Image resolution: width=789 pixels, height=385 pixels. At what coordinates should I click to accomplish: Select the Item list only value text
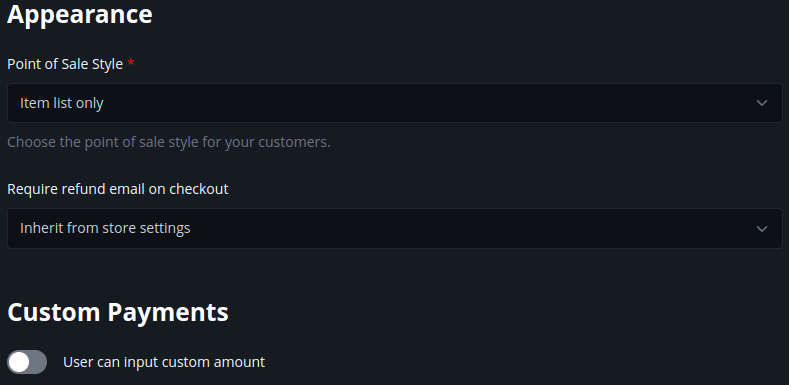[x=62, y=103]
